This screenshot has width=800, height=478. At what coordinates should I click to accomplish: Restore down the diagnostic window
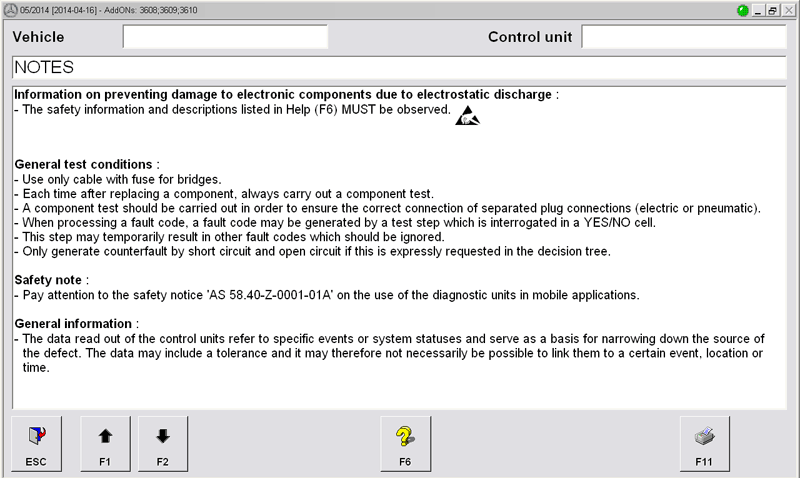click(x=773, y=10)
